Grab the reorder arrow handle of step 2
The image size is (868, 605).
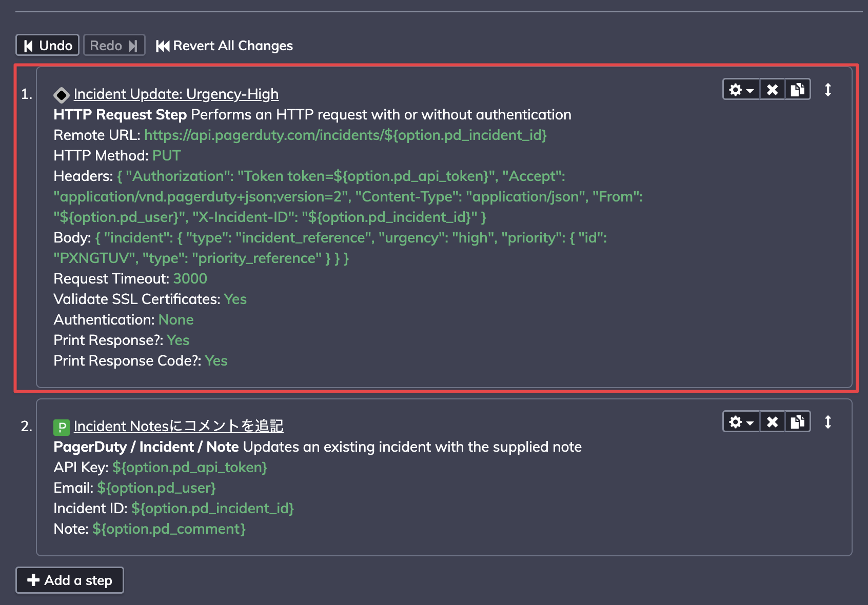(x=828, y=422)
